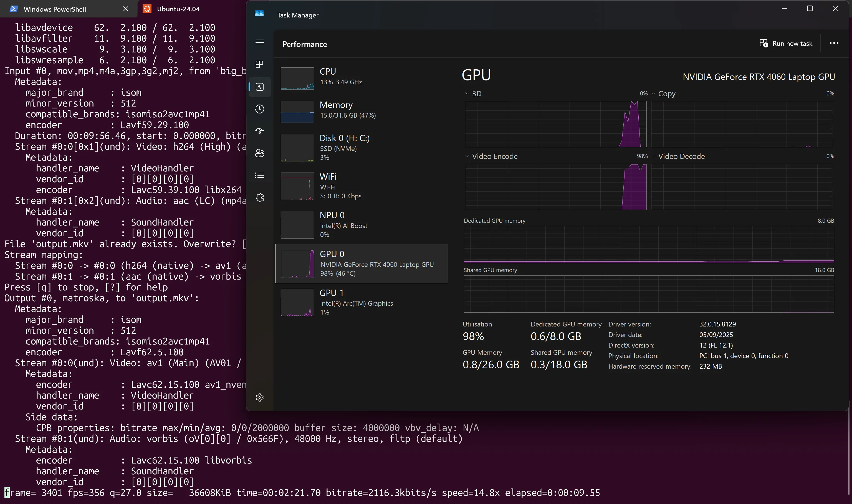The height and width of the screenshot is (504, 852).
Task: Collapse the 3D graph section
Action: pyautogui.click(x=467, y=93)
